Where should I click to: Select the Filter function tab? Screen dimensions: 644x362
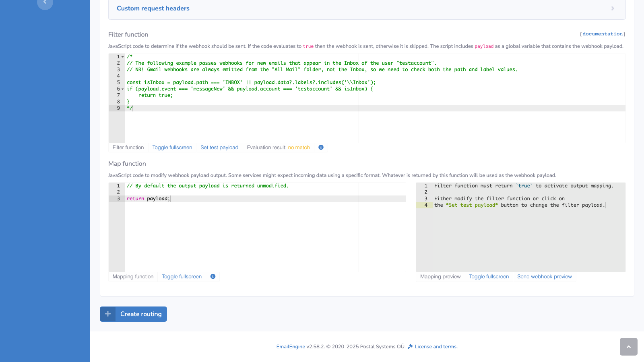(x=128, y=147)
